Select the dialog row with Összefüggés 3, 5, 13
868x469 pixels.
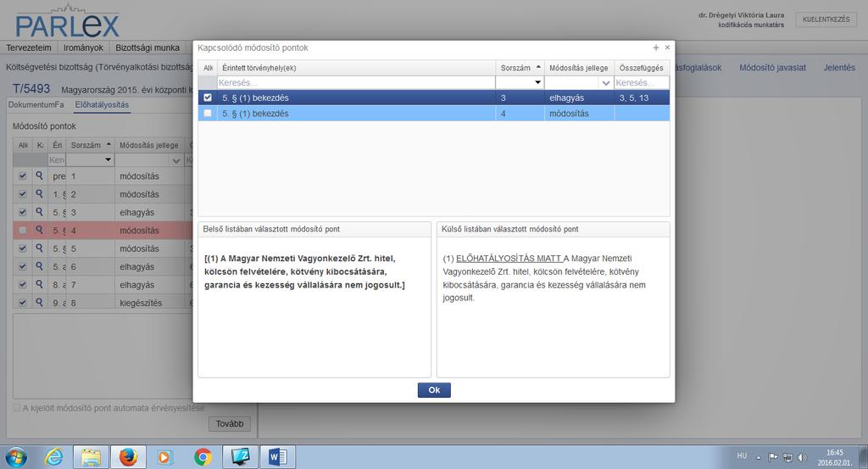point(434,98)
